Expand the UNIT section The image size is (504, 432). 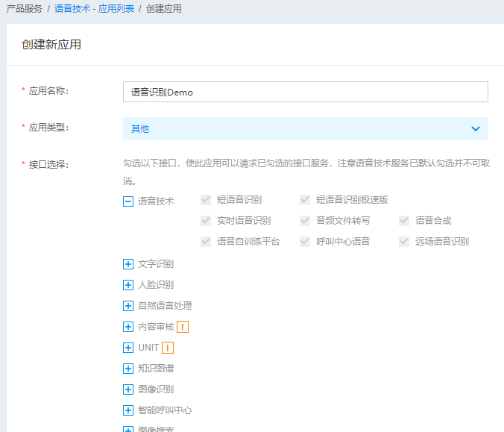point(128,348)
